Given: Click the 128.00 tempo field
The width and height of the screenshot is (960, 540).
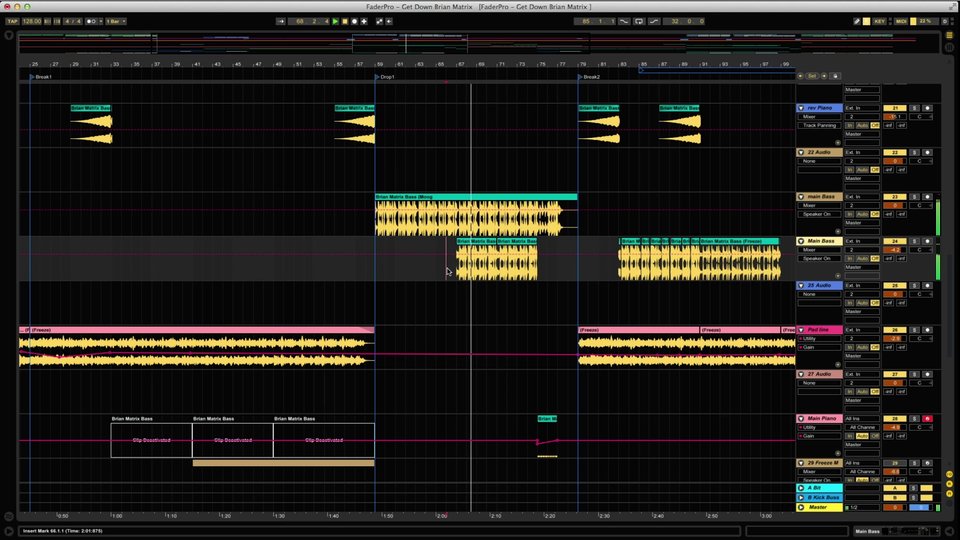Looking at the screenshot, I should 32,21.
